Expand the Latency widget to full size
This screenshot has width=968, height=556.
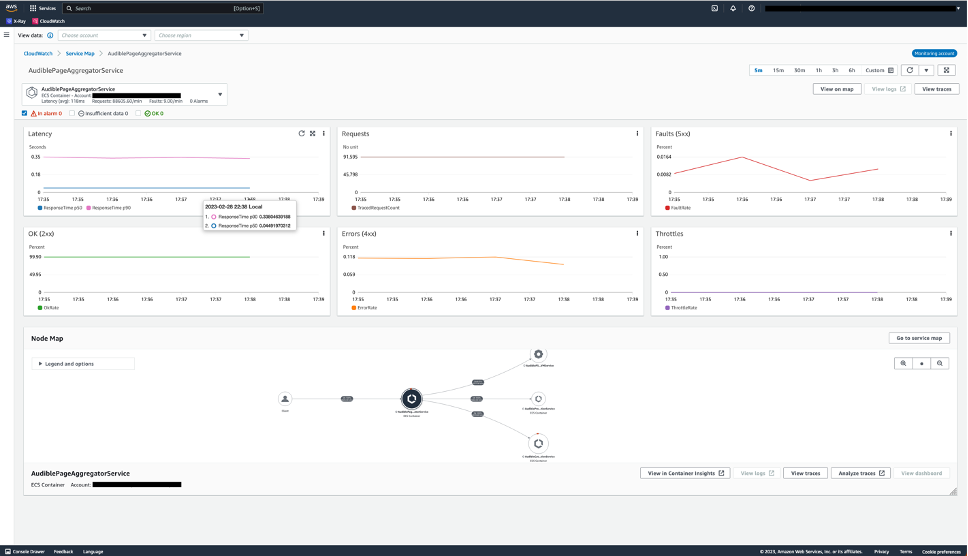coord(312,133)
